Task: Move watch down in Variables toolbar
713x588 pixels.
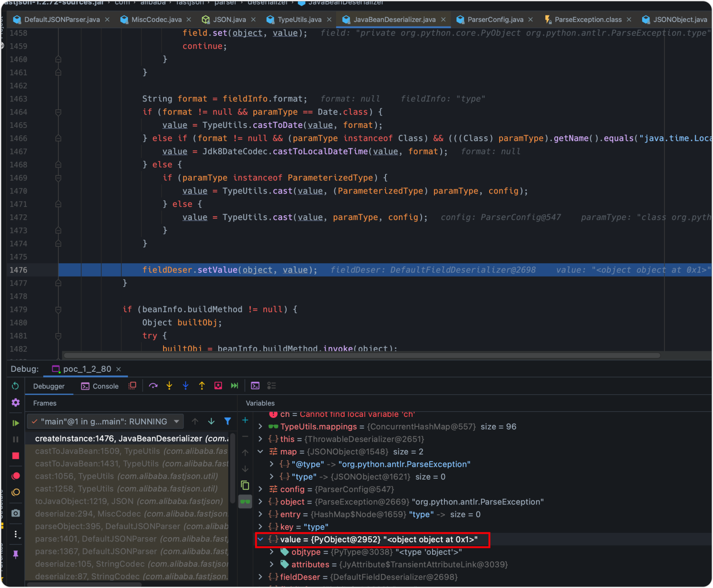Action: (x=245, y=469)
